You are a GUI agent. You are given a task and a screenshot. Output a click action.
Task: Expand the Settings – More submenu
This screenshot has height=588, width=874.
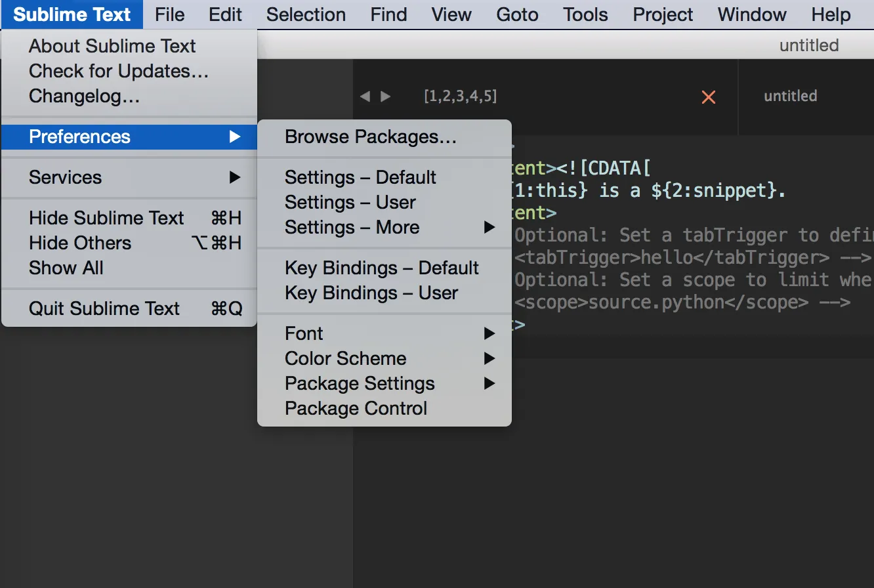tap(352, 227)
